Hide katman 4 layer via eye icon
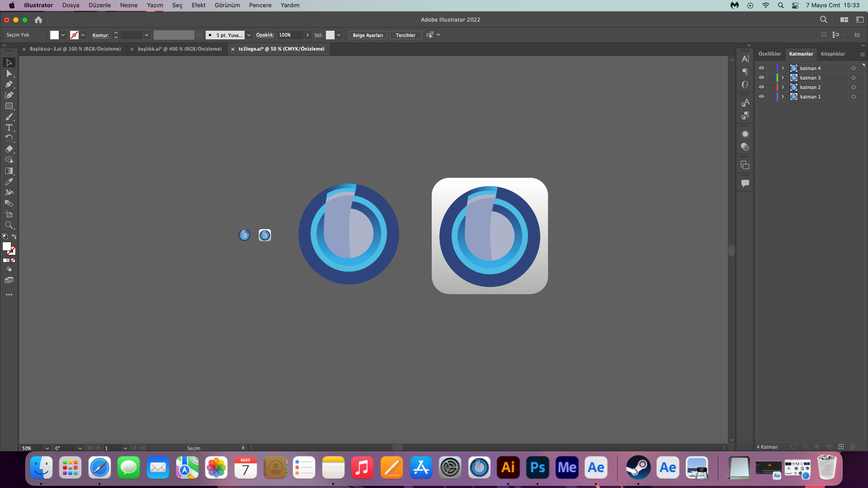 click(761, 68)
